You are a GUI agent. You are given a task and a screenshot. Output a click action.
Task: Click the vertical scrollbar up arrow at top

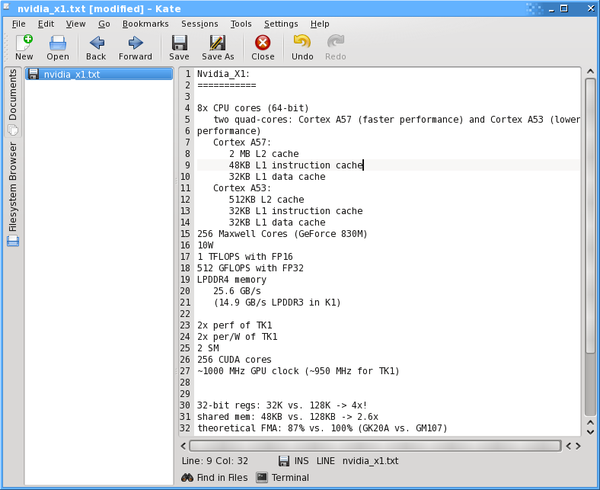[x=590, y=72]
